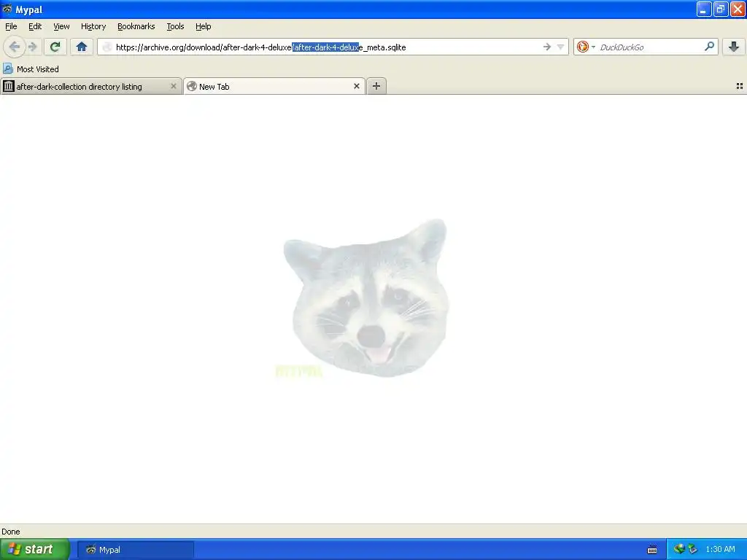Select the Mypal taskbar button

click(x=135, y=550)
